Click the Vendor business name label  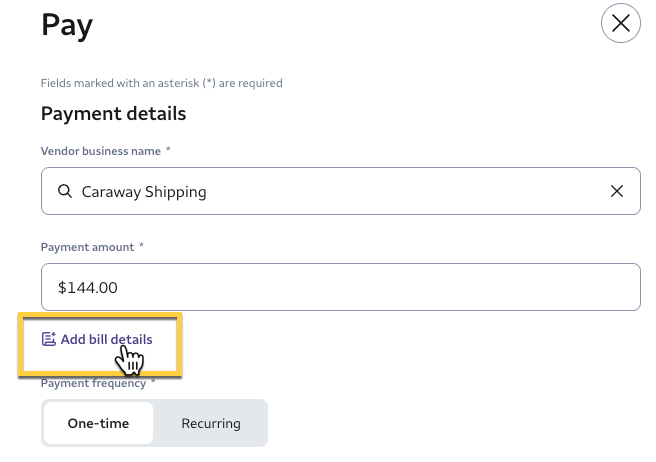click(x=100, y=150)
